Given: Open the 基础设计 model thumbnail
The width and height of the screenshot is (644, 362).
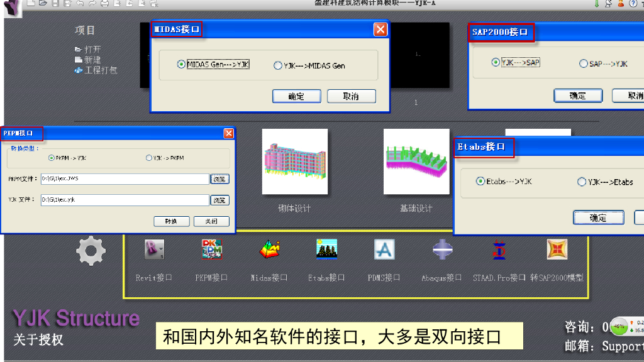Looking at the screenshot, I should tap(416, 162).
